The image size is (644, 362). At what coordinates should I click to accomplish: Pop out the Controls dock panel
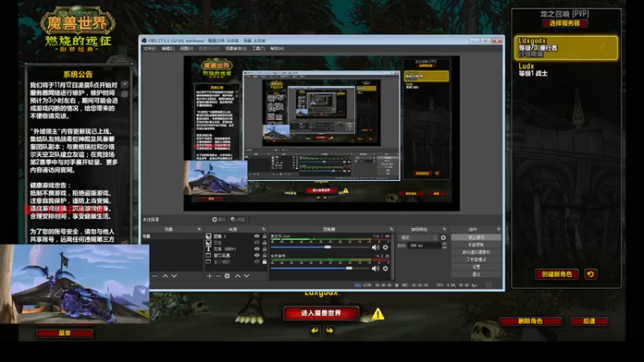click(x=498, y=229)
